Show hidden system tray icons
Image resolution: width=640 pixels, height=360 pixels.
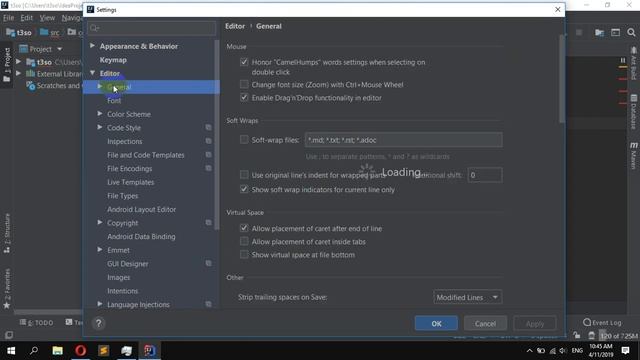tap(529, 351)
